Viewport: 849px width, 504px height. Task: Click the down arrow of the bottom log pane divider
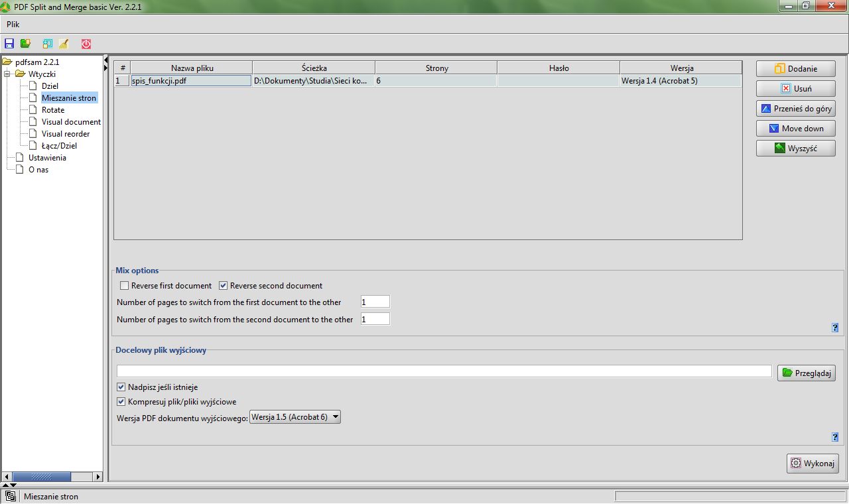click(13, 485)
